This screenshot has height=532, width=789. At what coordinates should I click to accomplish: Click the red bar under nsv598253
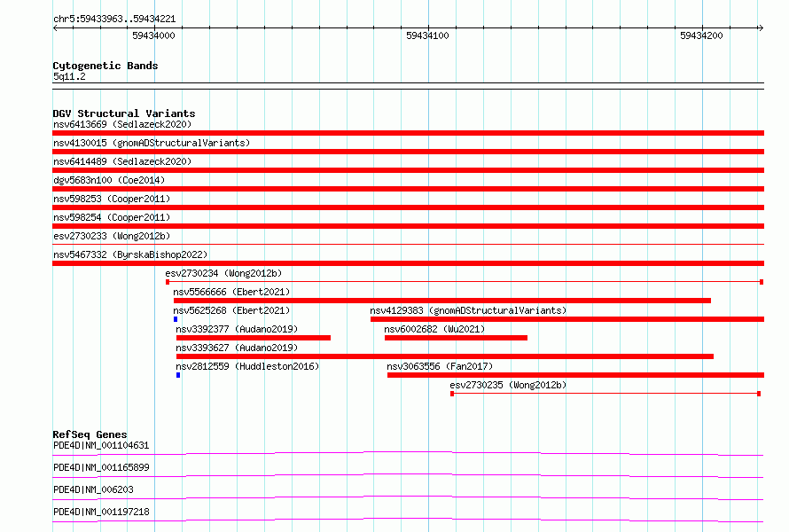pyautogui.click(x=408, y=207)
